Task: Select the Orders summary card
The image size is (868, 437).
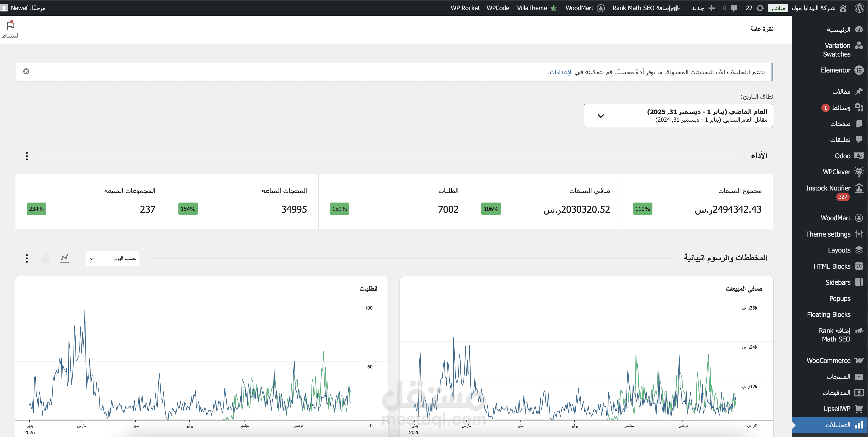Action: pos(394,201)
